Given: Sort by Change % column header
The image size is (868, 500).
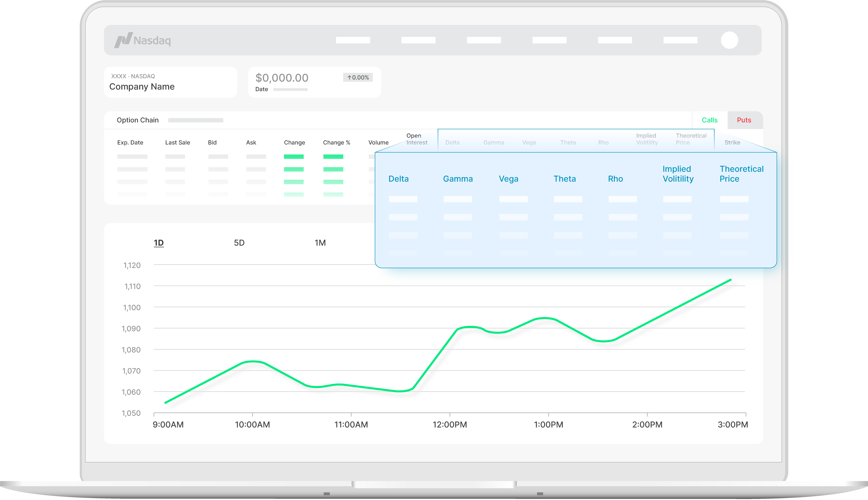Looking at the screenshot, I should (337, 143).
